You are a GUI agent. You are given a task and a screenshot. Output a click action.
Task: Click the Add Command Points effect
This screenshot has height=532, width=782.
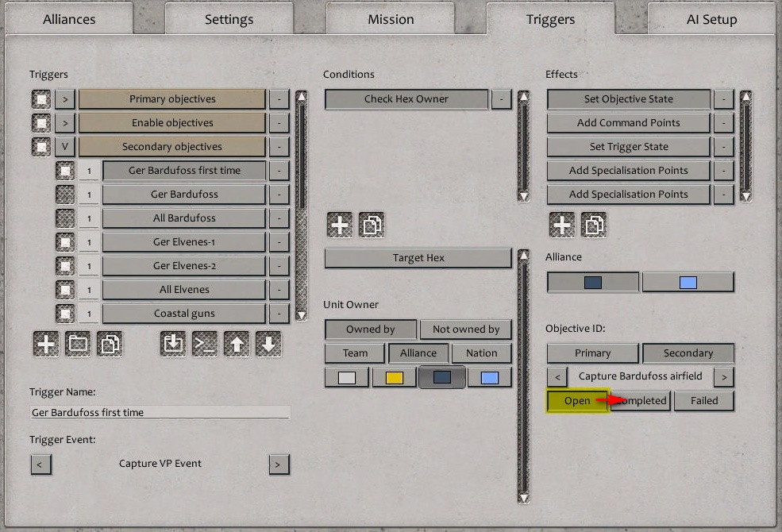(628, 123)
